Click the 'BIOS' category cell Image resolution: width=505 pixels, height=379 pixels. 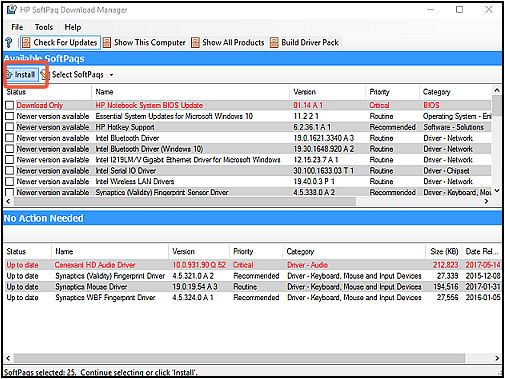point(431,105)
